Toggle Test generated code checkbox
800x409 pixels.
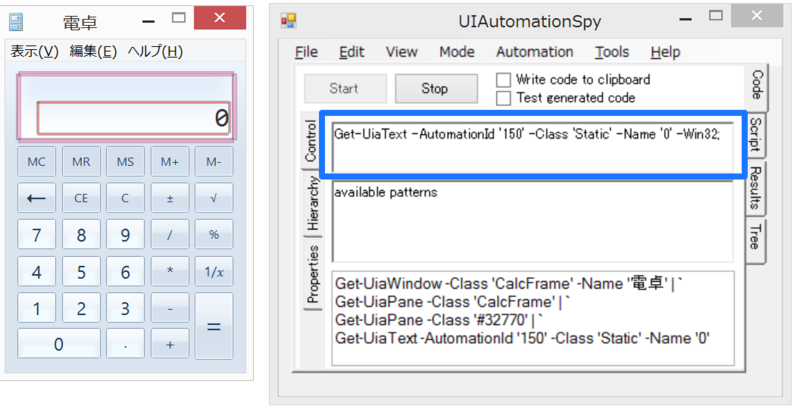point(504,98)
